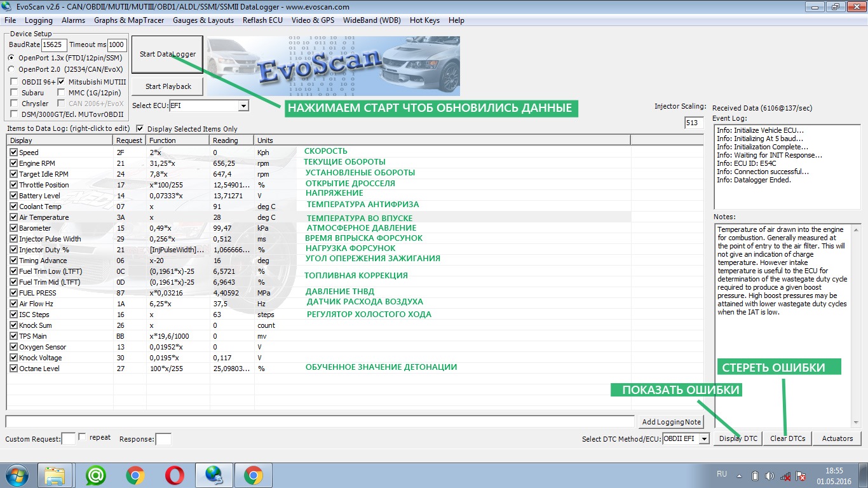Click the Timeout ms input field
The image size is (868, 488).
click(x=116, y=44)
